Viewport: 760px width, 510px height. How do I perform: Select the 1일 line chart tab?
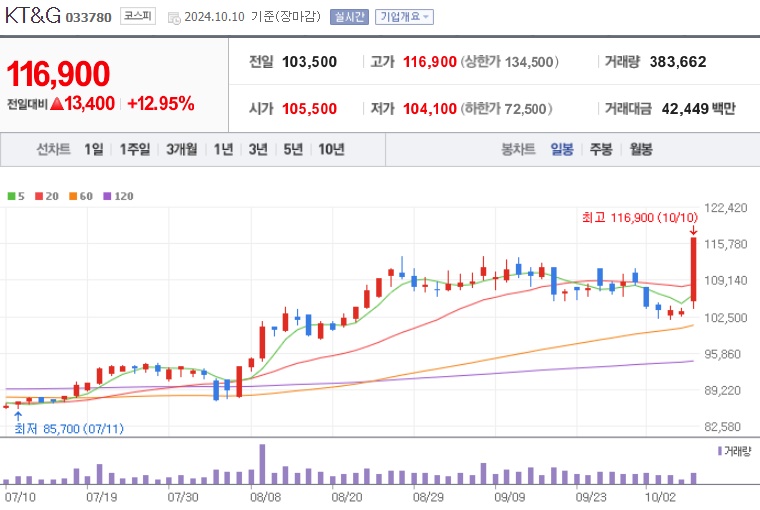pos(94,149)
